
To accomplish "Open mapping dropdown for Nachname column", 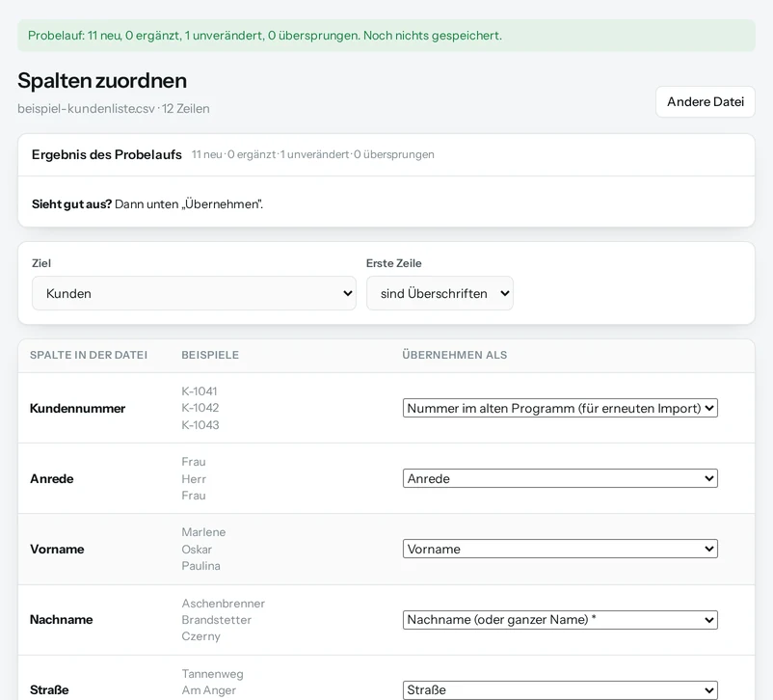I will click(560, 620).
